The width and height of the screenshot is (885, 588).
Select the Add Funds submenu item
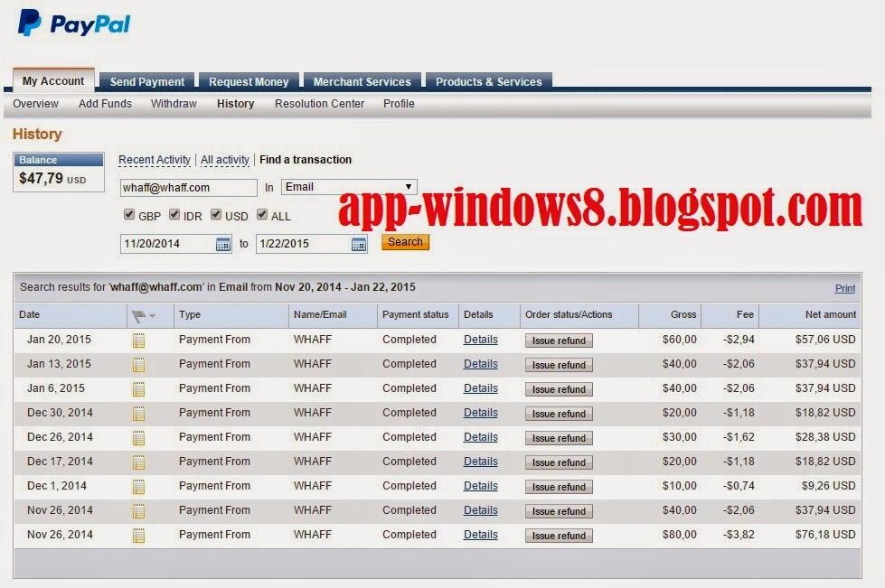click(x=105, y=104)
